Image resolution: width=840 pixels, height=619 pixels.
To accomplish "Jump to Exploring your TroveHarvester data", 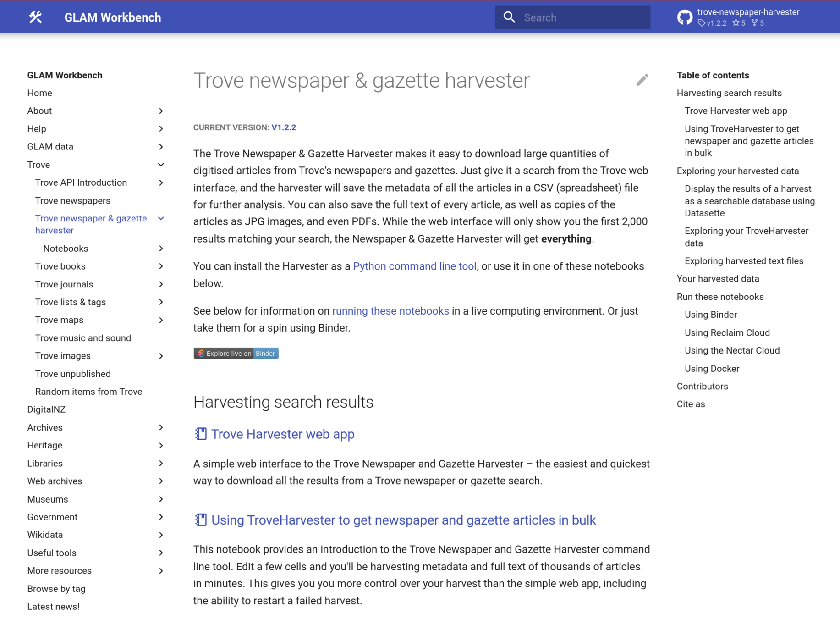I will pyautogui.click(x=747, y=237).
